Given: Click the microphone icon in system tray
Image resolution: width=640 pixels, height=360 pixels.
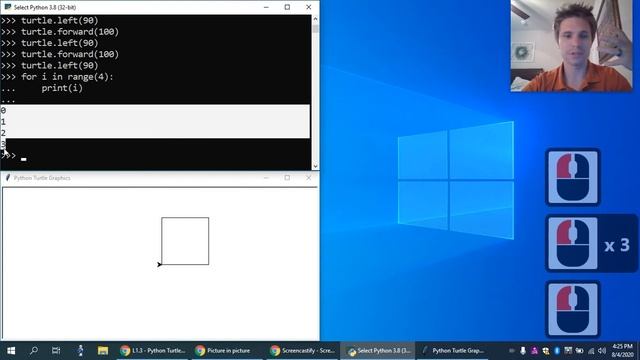Looking at the screenshot, I should (523, 351).
